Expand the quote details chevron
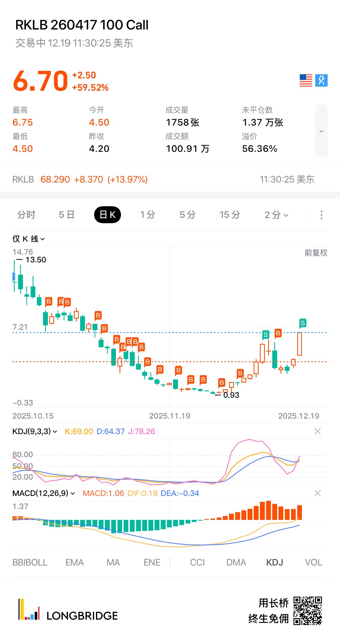The height and width of the screenshot is (644, 340). pyautogui.click(x=321, y=131)
